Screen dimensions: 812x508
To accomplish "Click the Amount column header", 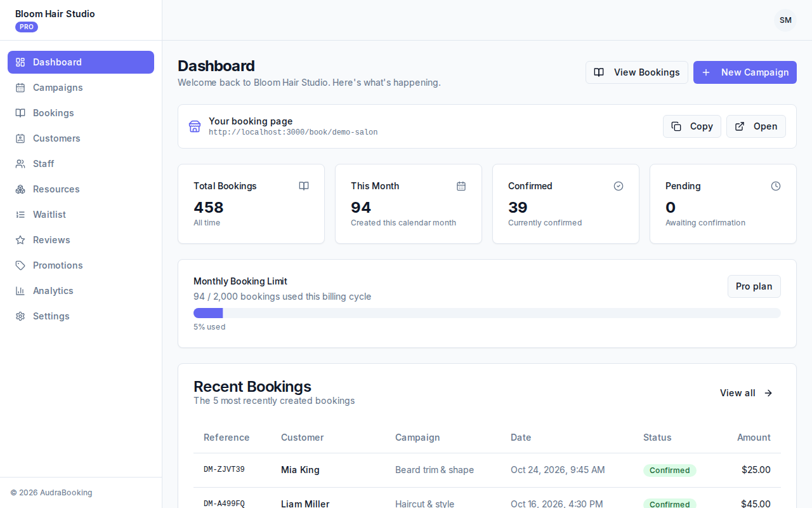I will (754, 438).
